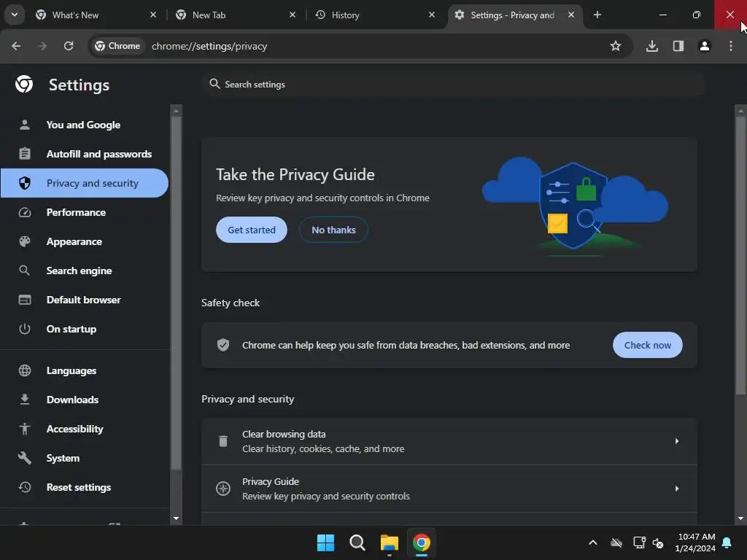Click main page scrollbar down arrow
The width and height of the screenshot is (747, 560).
[740, 518]
